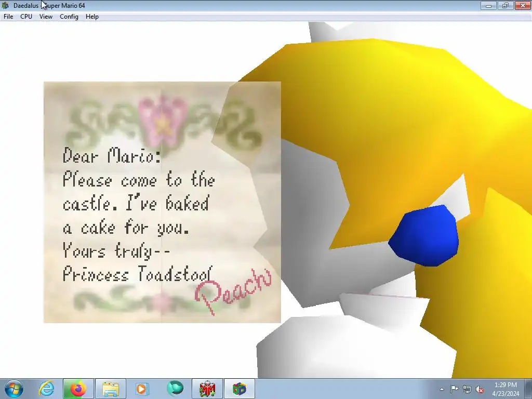Select the Daedalus N64 cube taskbar icon
This screenshot has width=532, height=399.
point(239,389)
